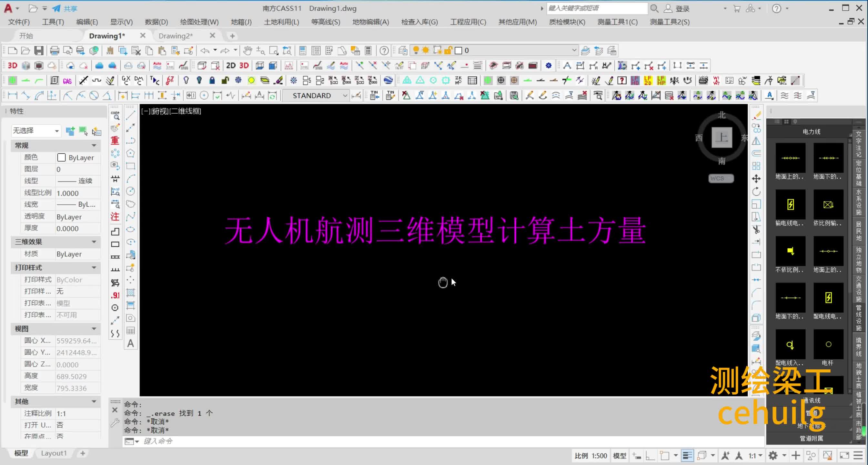The width and height of the screenshot is (868, 465).
Task: Select the 2D display mode icon
Action: pos(230,65)
